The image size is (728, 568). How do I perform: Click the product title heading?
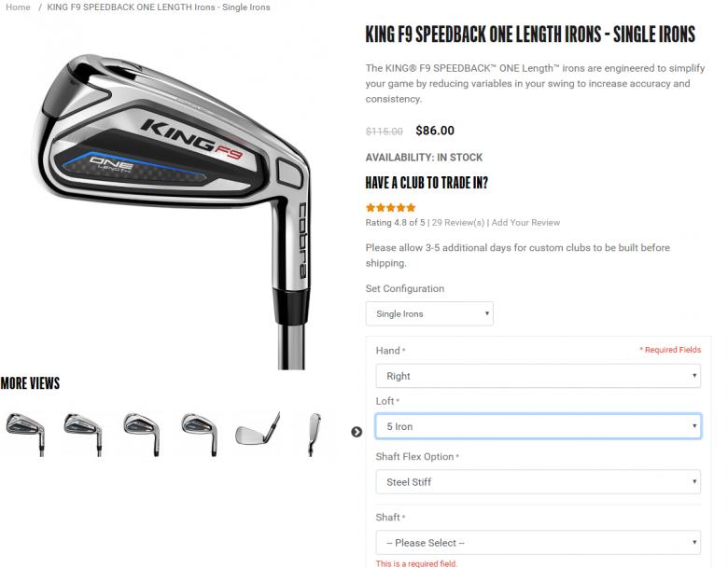pyautogui.click(x=530, y=35)
